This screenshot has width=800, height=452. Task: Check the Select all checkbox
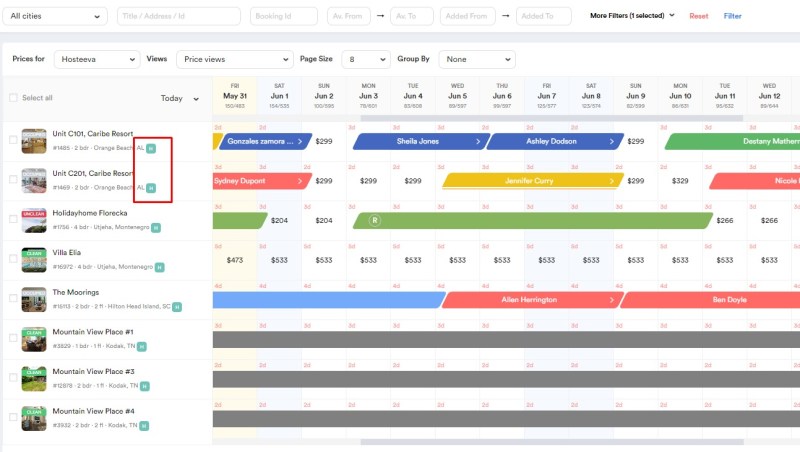13,98
